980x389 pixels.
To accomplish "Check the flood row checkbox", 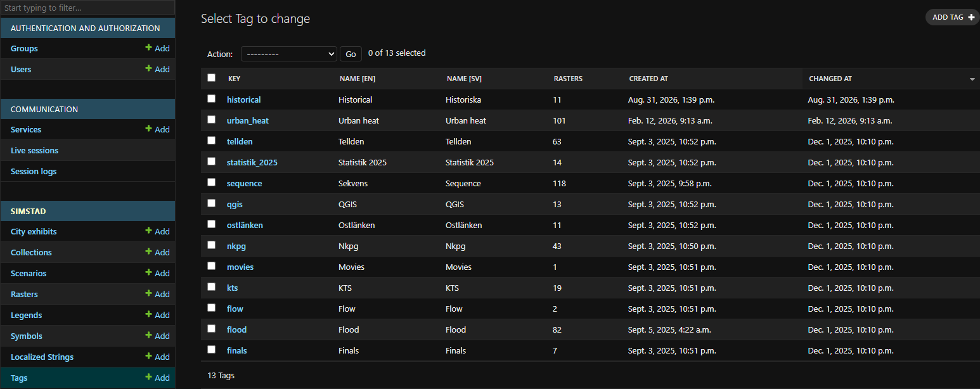I will (x=212, y=329).
